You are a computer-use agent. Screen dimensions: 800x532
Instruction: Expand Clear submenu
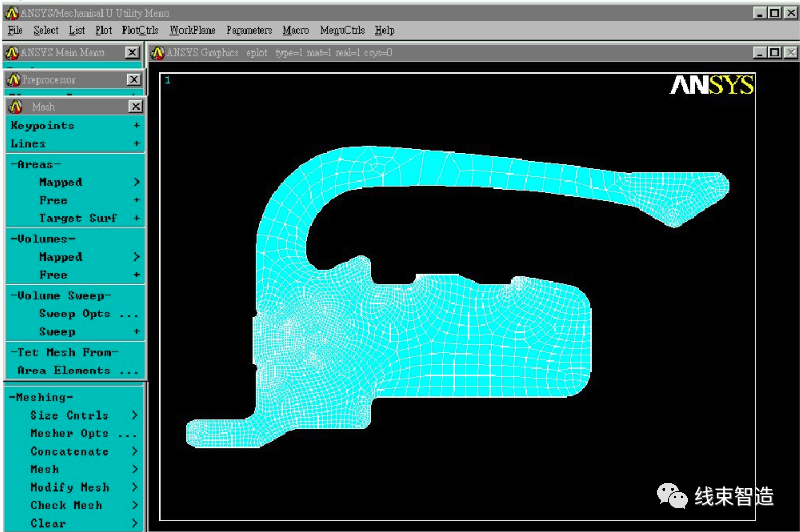pyautogui.click(x=74, y=523)
